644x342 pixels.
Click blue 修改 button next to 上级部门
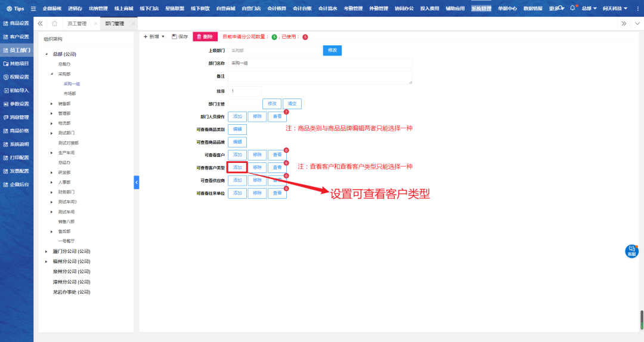[332, 50]
